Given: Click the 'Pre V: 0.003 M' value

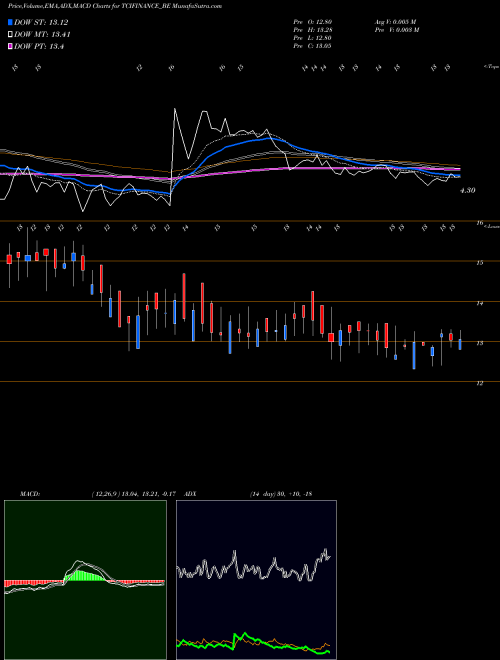Looking at the screenshot, I should pyautogui.click(x=396, y=30).
